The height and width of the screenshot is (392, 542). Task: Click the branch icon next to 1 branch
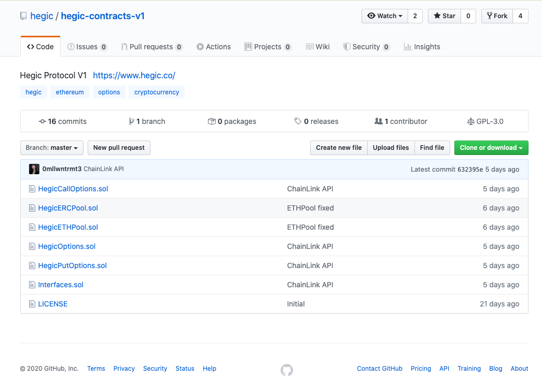(131, 121)
